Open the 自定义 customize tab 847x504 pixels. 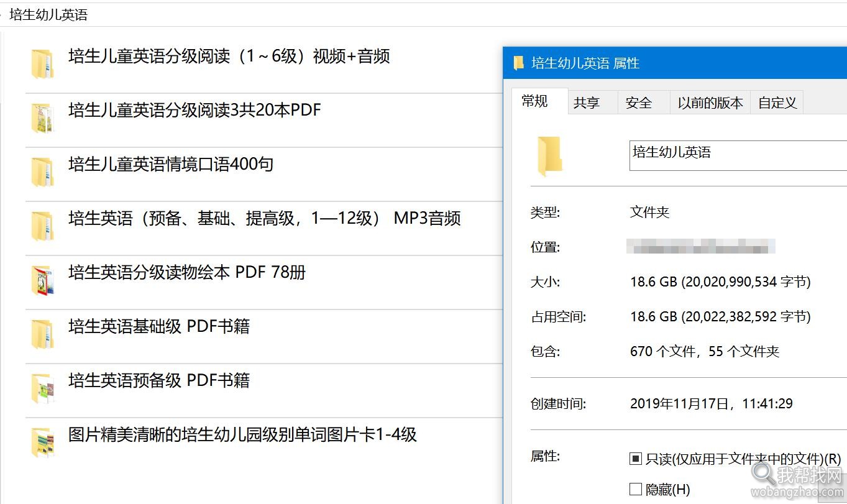(777, 103)
